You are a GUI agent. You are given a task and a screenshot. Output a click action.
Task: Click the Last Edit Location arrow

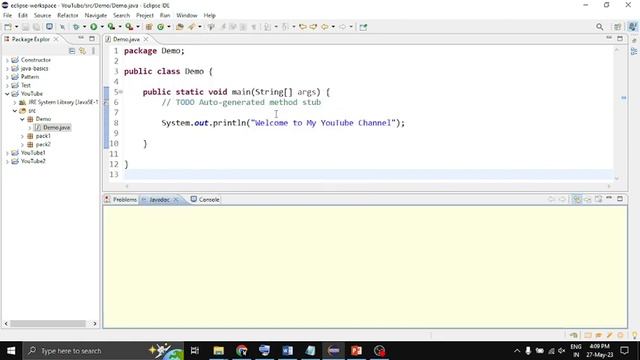[x=302, y=27]
